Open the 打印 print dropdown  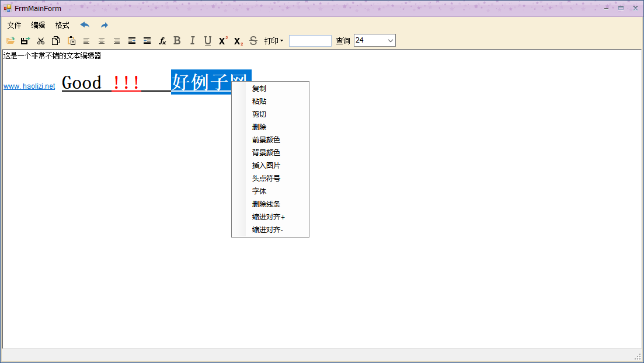coord(274,41)
